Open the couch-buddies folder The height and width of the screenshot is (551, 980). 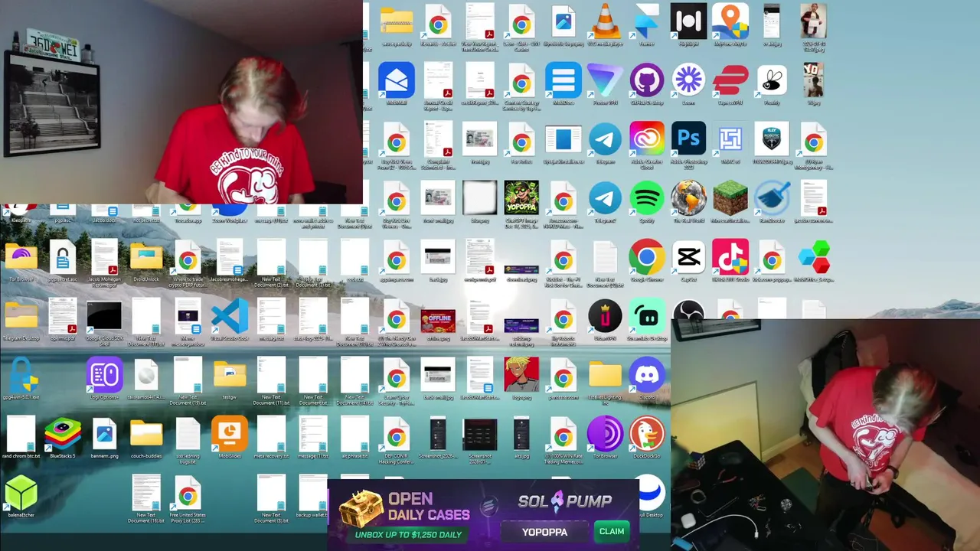click(146, 435)
